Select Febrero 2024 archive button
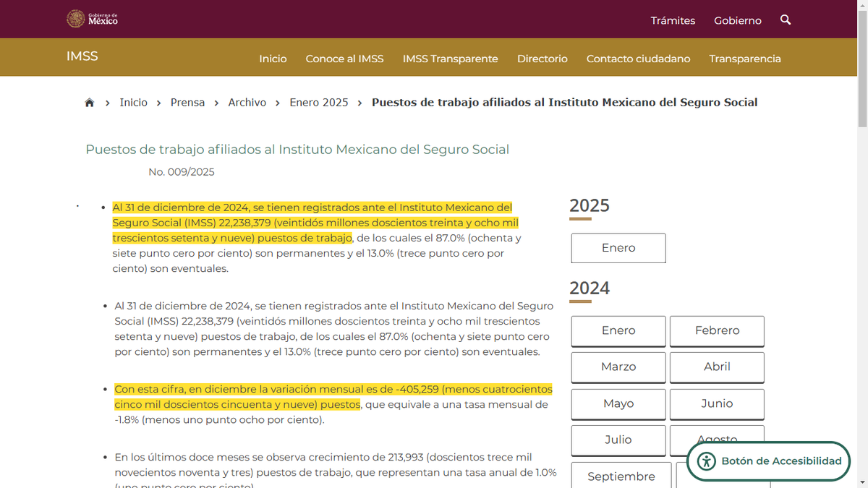The image size is (868, 488). [717, 331]
